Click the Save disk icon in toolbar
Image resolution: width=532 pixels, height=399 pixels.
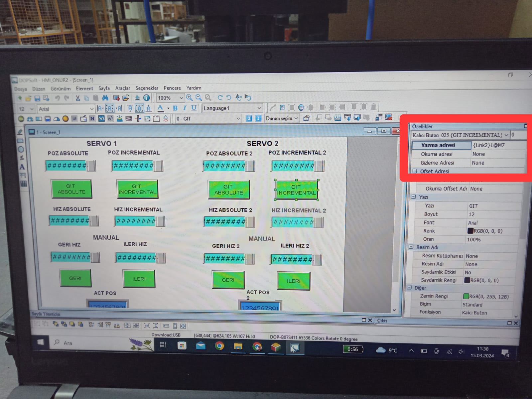tap(37, 98)
